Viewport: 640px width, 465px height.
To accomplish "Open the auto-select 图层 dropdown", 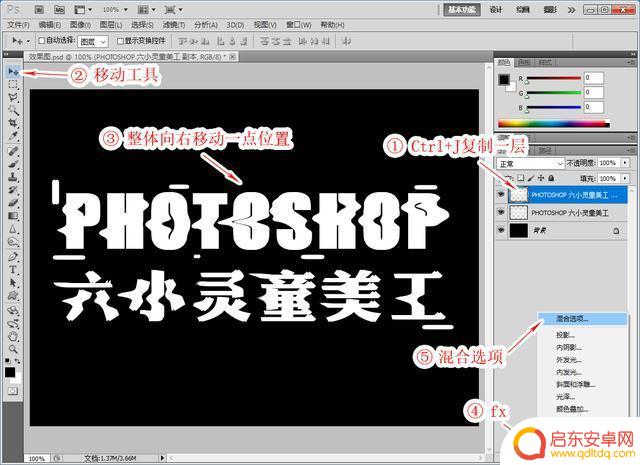I will tap(93, 41).
